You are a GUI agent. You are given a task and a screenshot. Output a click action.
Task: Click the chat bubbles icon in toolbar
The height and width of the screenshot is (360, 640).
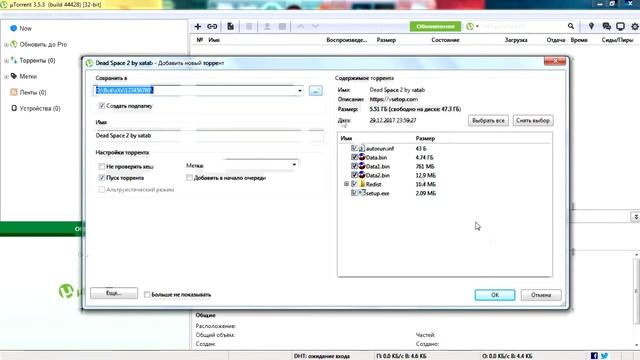[x=607, y=26]
